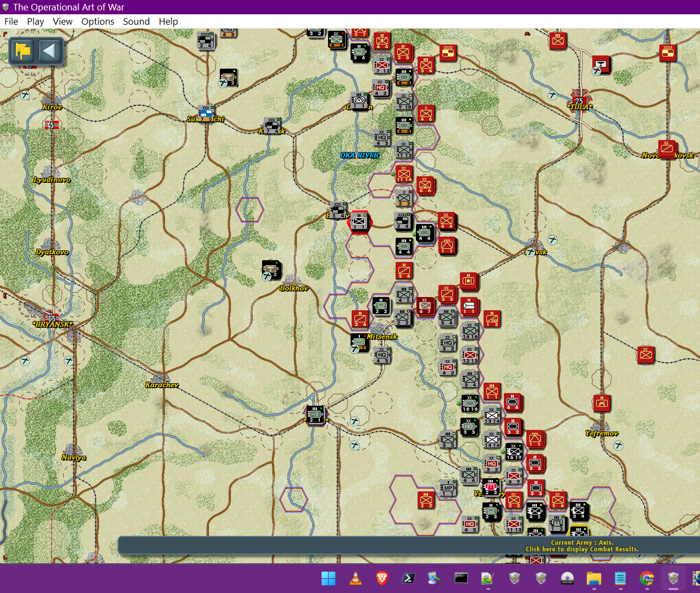Viewport: 700px width, 593px height.
Task: Click the Mitsensk city label
Action: pos(382,337)
